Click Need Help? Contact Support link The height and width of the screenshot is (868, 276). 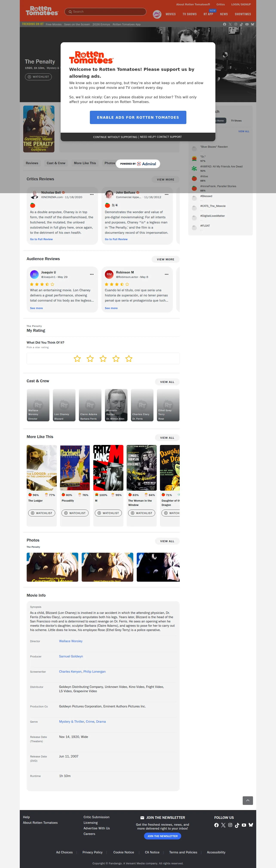161,137
